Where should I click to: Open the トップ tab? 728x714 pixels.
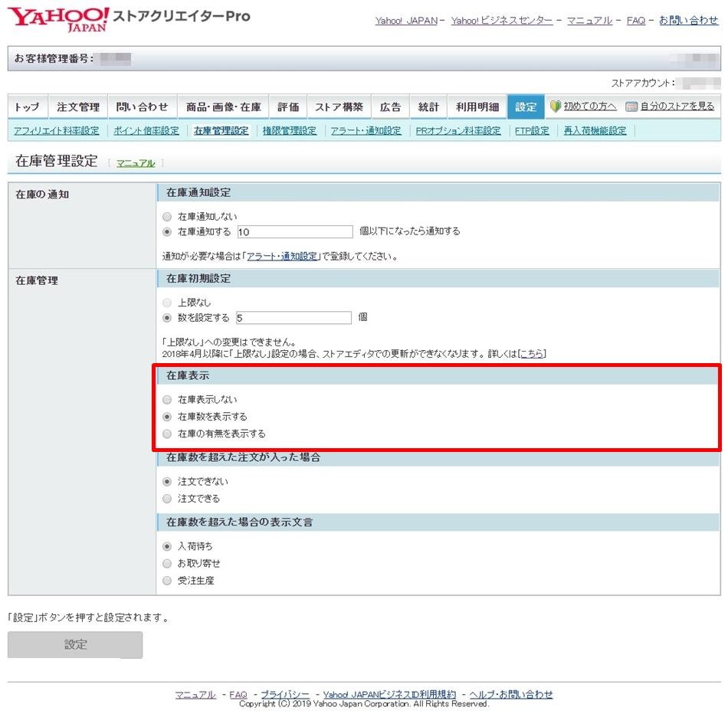click(28, 106)
